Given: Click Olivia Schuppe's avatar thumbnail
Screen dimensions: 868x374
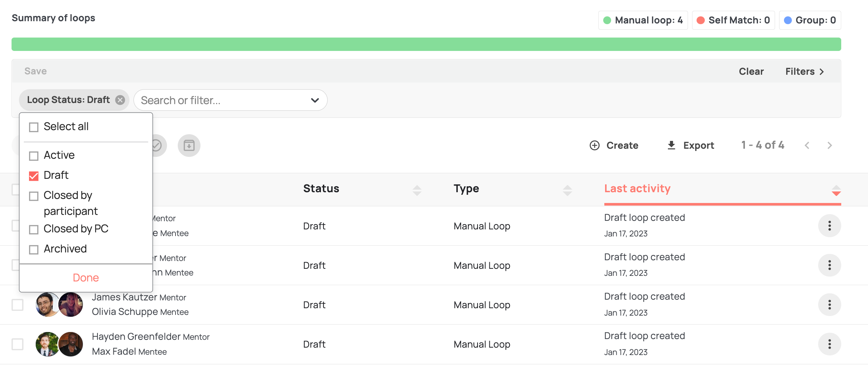Looking at the screenshot, I should (71, 304).
